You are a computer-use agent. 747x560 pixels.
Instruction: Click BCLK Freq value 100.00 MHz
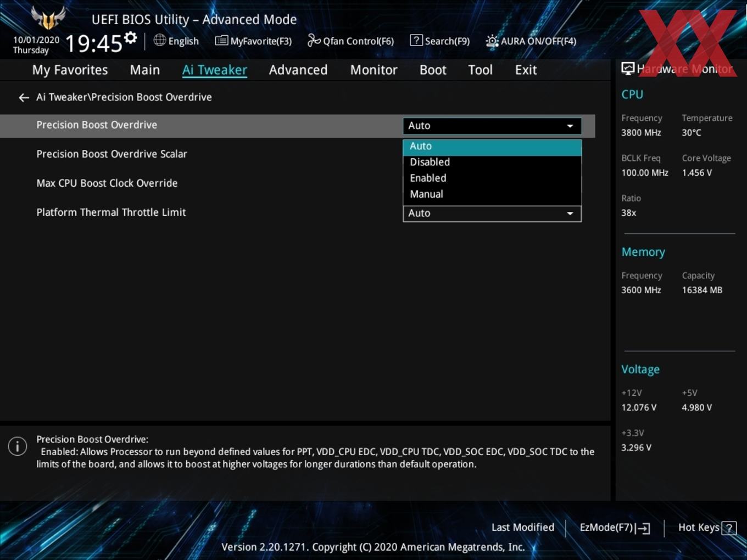point(645,173)
